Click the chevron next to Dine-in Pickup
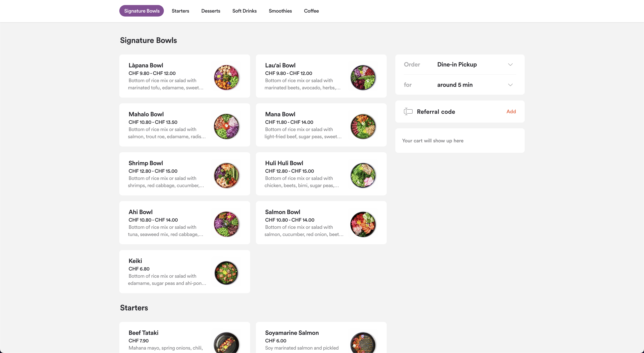The image size is (644, 353). pyautogui.click(x=510, y=65)
